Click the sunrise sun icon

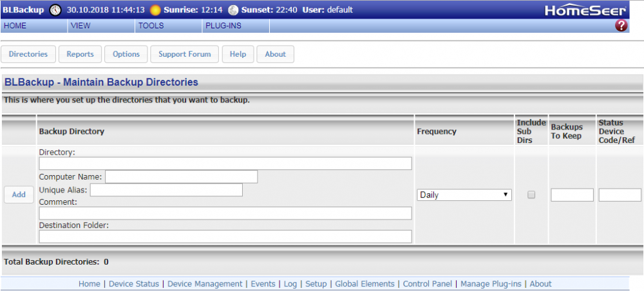click(155, 10)
